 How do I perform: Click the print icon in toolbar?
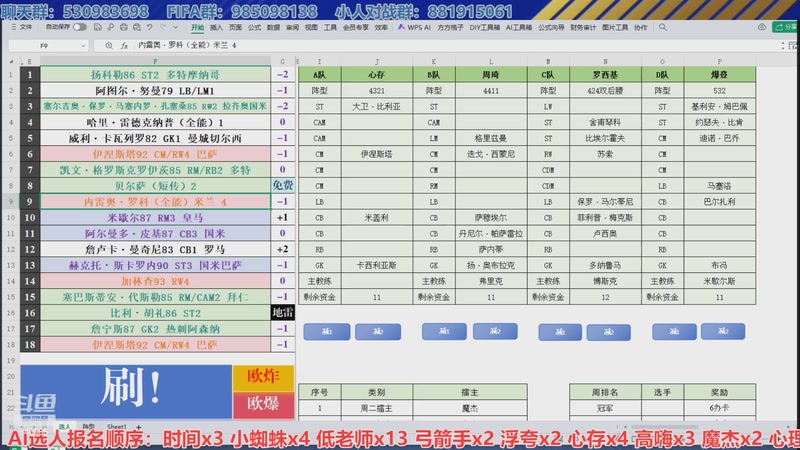click(123, 27)
